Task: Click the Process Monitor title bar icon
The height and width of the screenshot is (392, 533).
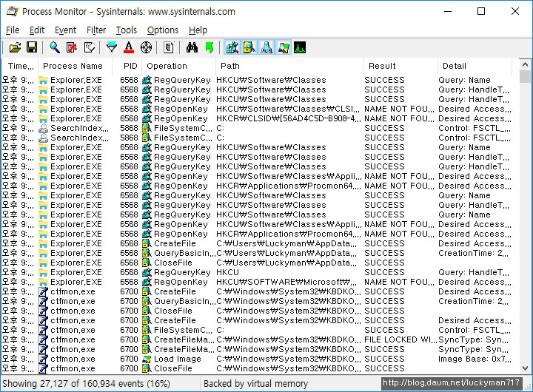Action: pos(13,12)
